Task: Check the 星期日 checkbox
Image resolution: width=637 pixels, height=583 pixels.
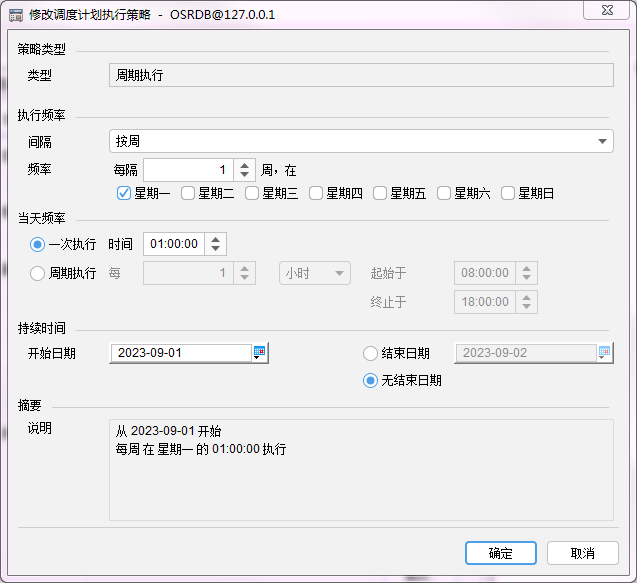Action: point(508,193)
